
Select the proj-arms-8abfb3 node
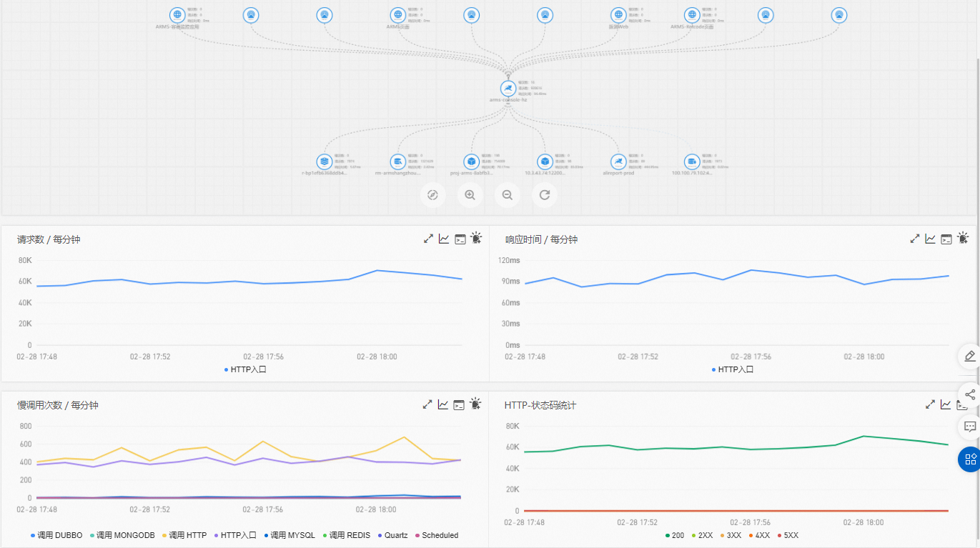470,161
